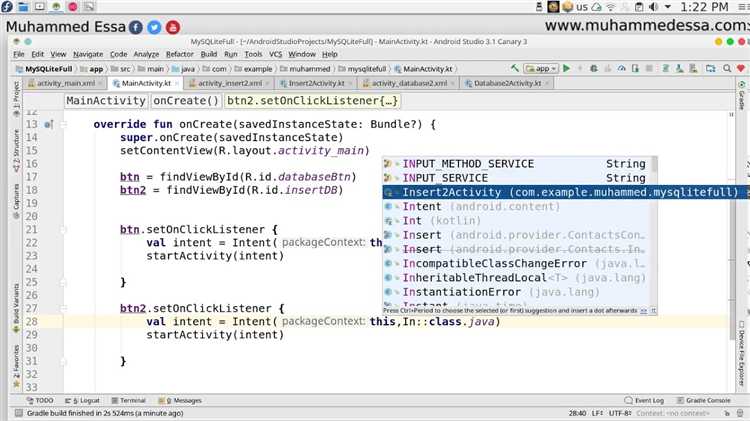This screenshot has height=421, width=750.
Task: Click the UTF-8 encoding selector
Action: (620, 413)
